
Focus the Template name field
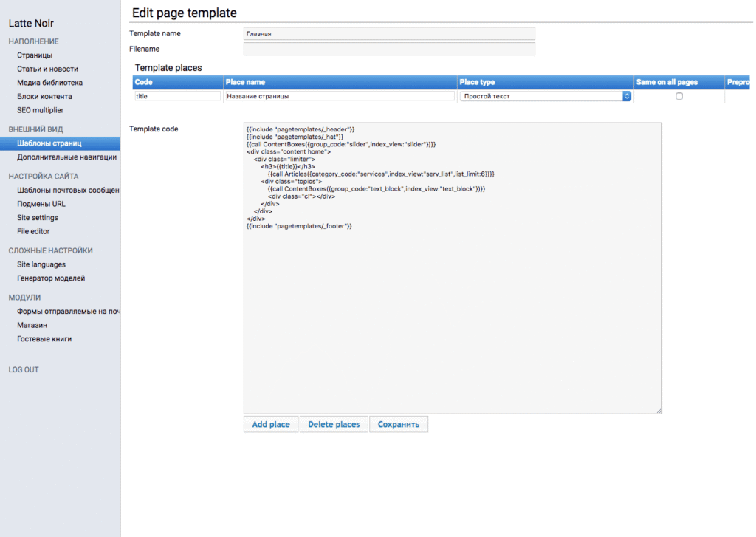[x=388, y=33]
